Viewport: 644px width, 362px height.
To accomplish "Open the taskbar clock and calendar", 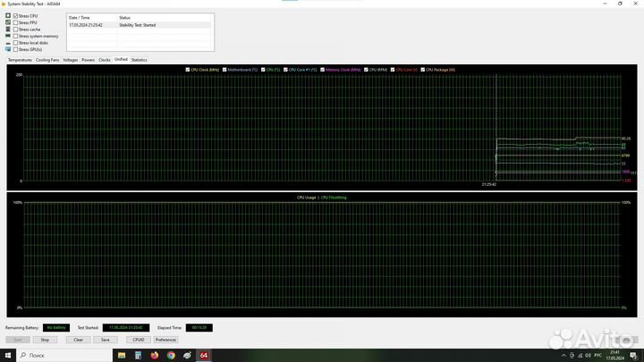I will click(614, 356).
